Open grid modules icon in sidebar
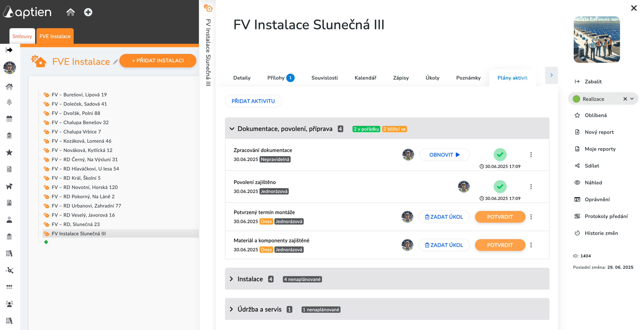The width and height of the screenshot is (644, 330). coord(9,287)
